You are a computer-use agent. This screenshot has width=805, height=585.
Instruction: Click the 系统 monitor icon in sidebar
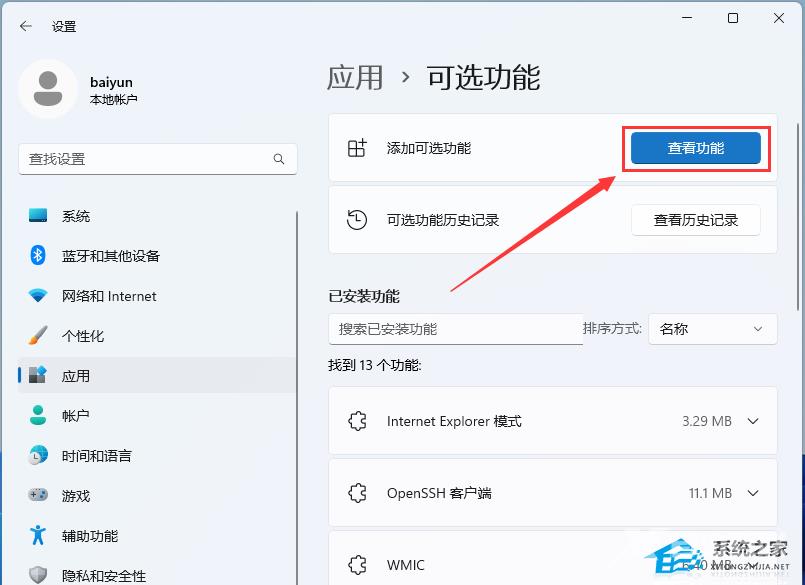[x=38, y=216]
